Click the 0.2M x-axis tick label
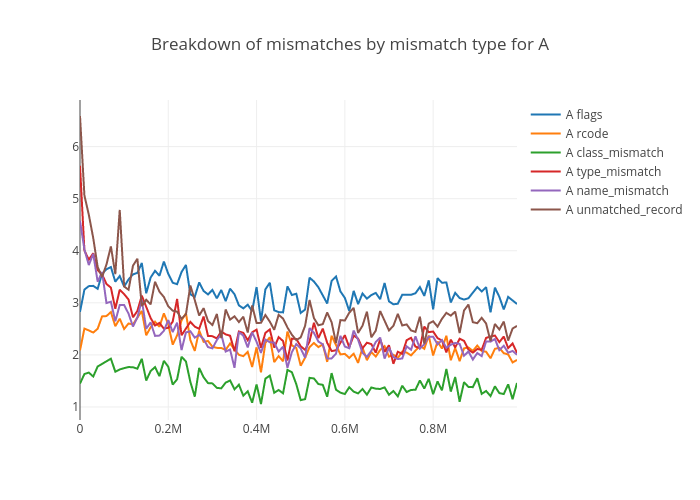This screenshot has width=700, height=500. 168,429
